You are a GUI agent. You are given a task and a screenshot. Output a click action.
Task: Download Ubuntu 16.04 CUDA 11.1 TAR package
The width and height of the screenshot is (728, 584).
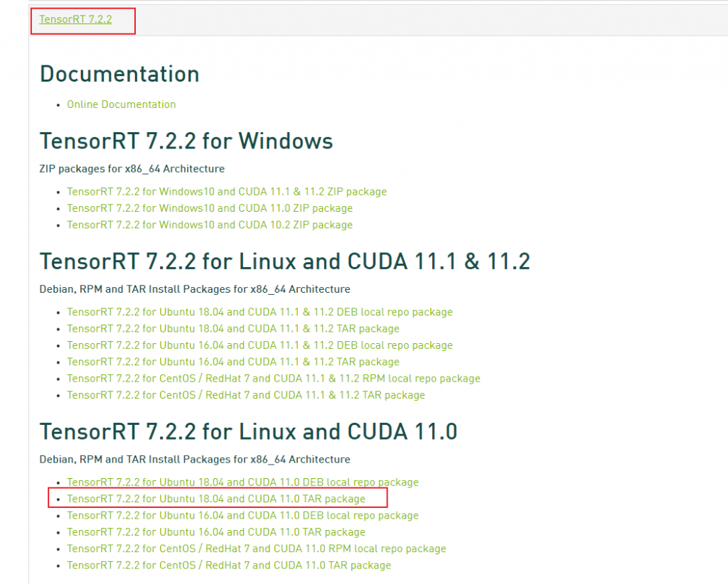(232, 362)
